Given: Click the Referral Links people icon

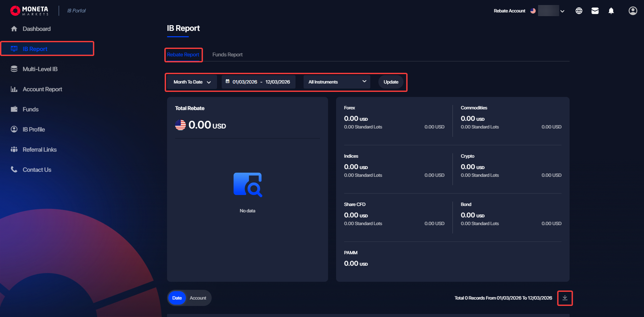Looking at the screenshot, I should coord(14,150).
